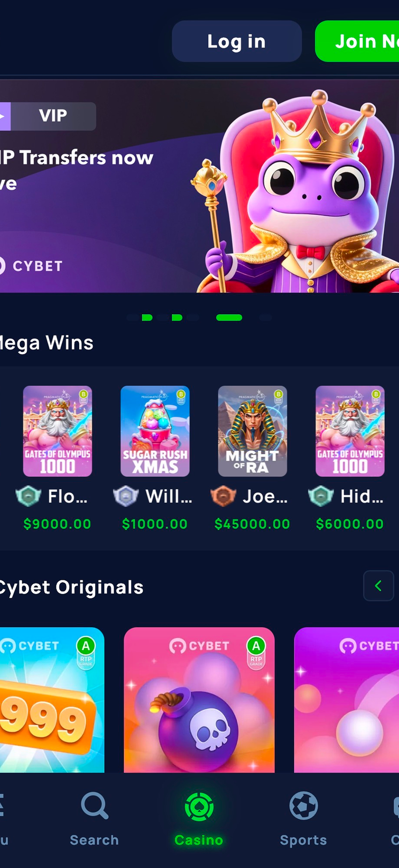This screenshot has height=868, width=399.
Task: Open the Sports soccer ball icon
Action: pos(303,806)
